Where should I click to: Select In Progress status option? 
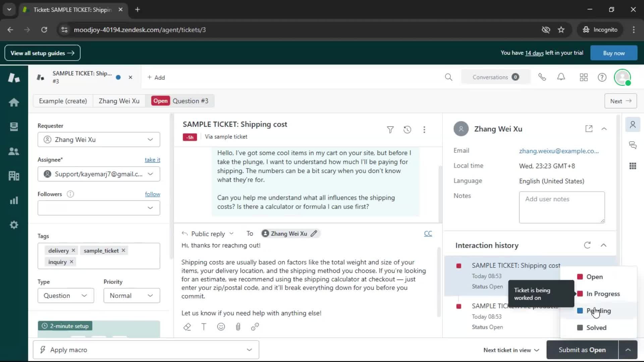[598, 294]
